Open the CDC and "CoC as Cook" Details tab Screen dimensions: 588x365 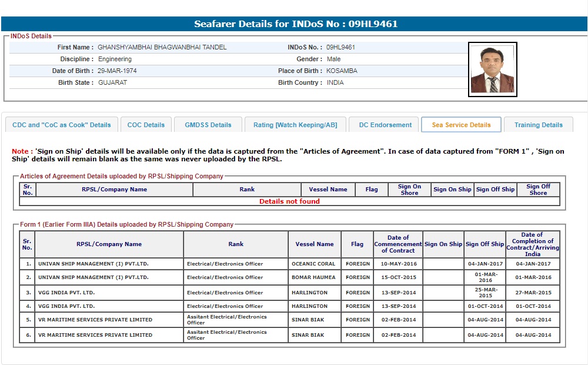[62, 125]
